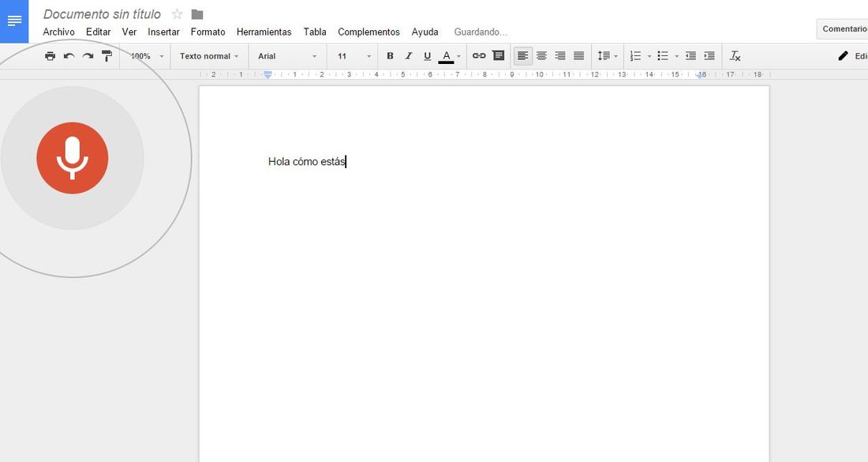This screenshot has width=868, height=462.
Task: Toggle italic formatting
Action: (409, 56)
